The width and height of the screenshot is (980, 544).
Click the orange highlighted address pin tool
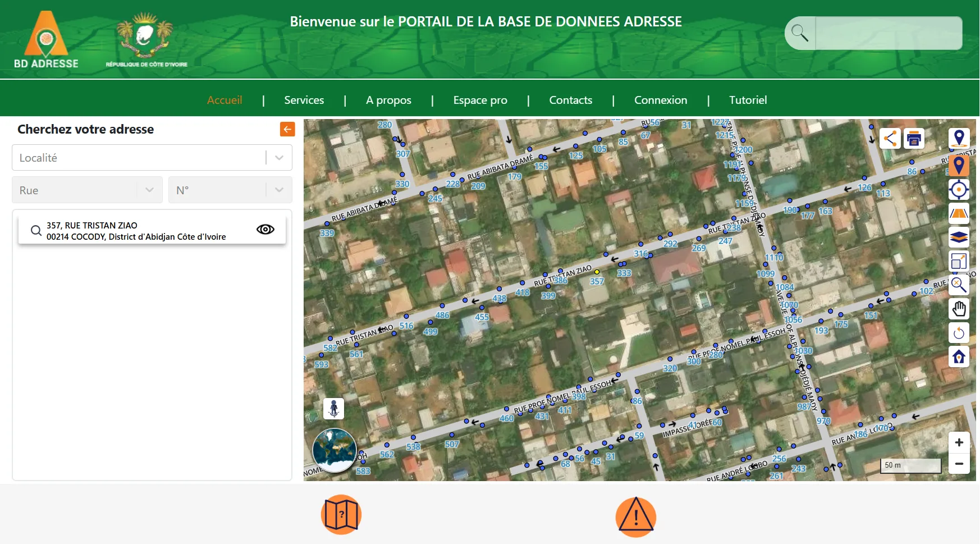[x=959, y=166]
